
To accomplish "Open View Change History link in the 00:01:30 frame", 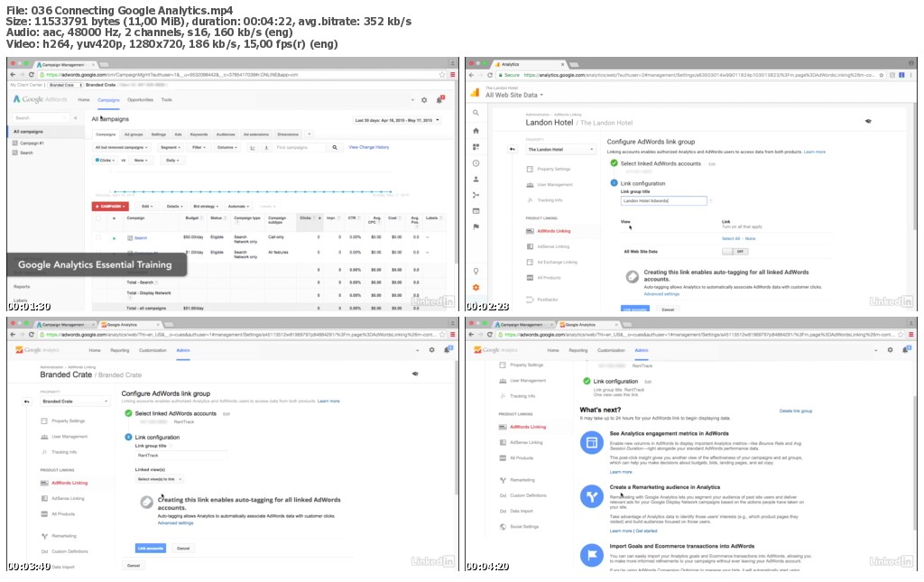I will tap(369, 147).
